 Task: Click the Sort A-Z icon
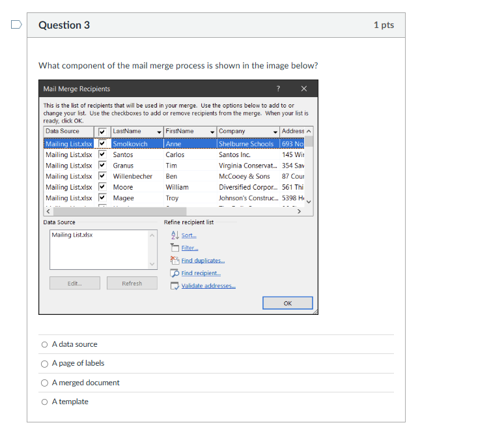pos(175,235)
